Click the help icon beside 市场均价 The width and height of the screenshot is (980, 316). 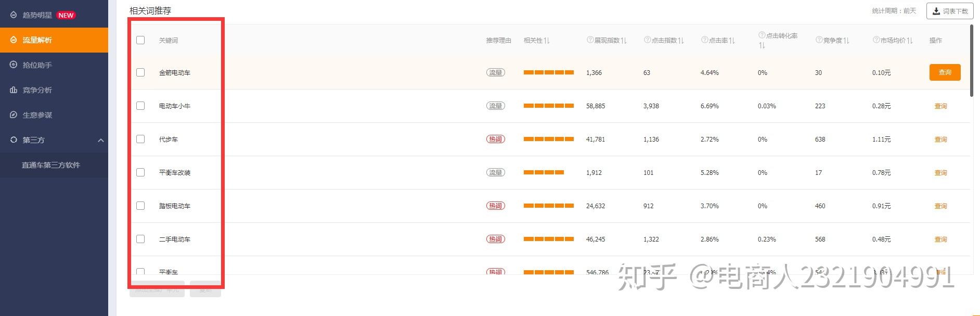(x=876, y=40)
